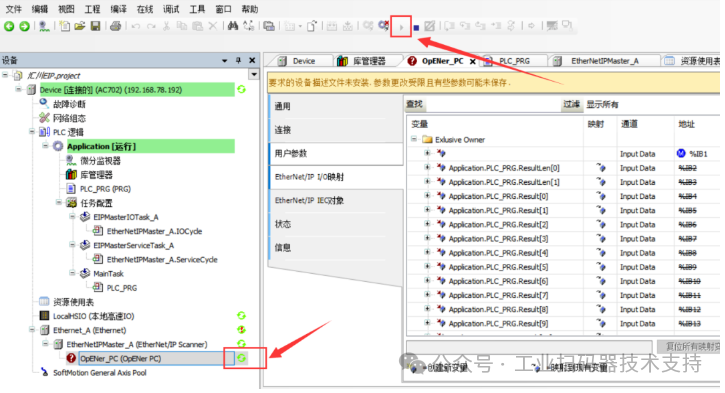Select the 通用 side tab

click(x=336, y=106)
